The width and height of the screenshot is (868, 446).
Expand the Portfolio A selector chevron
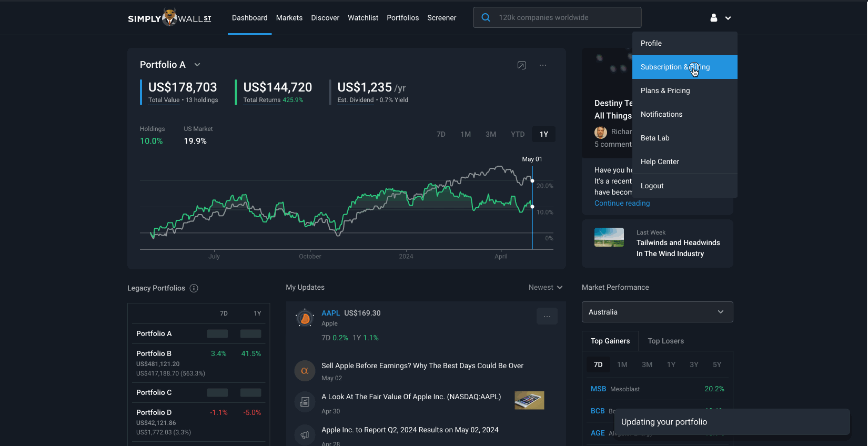(197, 65)
